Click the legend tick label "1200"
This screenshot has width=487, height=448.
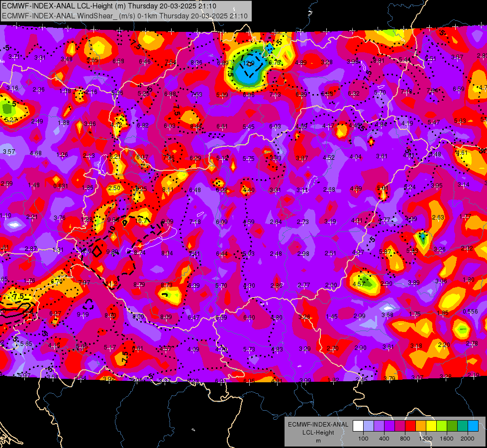coord(426,439)
